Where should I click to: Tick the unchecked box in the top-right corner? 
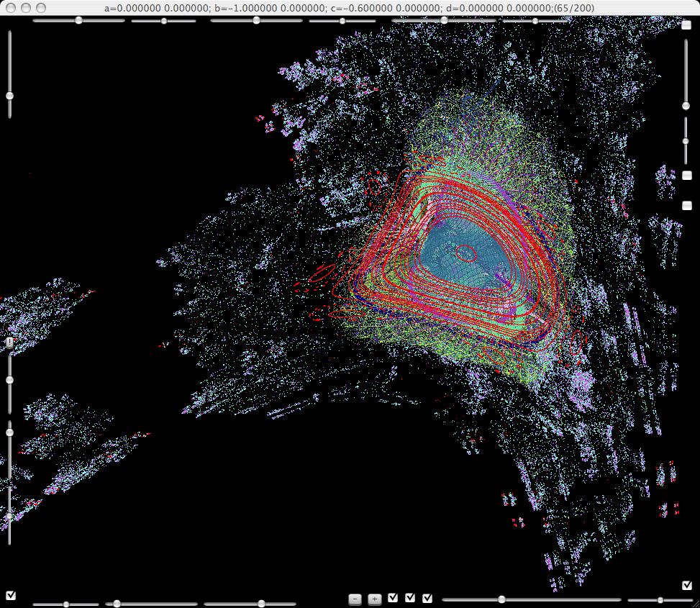(x=686, y=25)
